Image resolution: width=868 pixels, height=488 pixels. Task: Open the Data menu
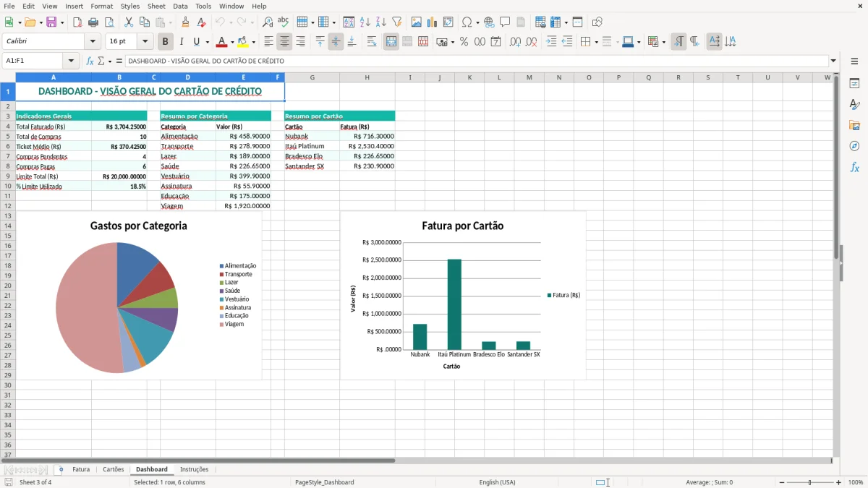point(180,6)
